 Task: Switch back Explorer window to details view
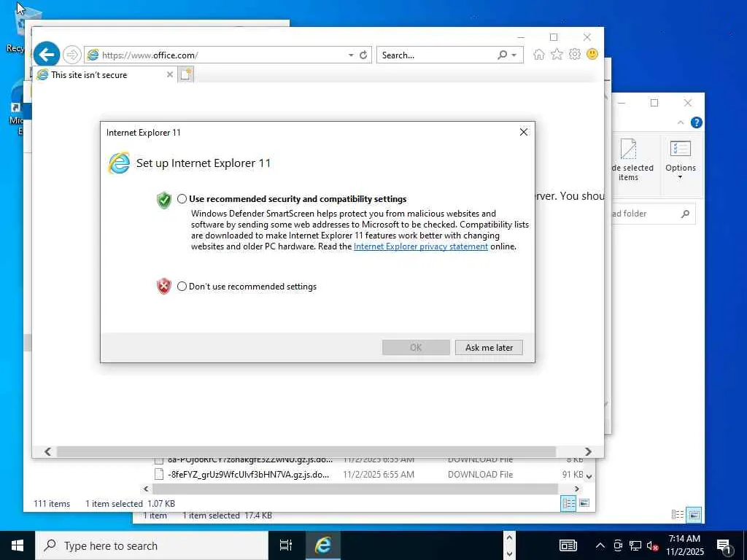[678, 515]
